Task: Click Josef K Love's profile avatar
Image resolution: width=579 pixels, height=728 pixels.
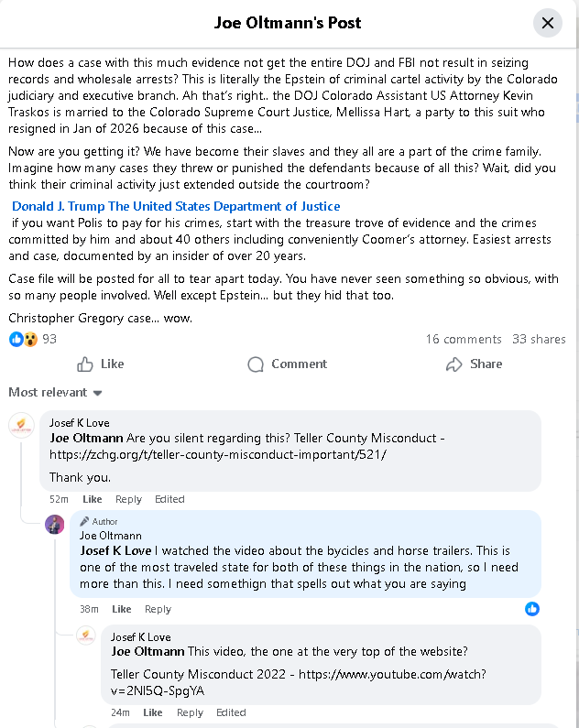Action: coord(21,427)
